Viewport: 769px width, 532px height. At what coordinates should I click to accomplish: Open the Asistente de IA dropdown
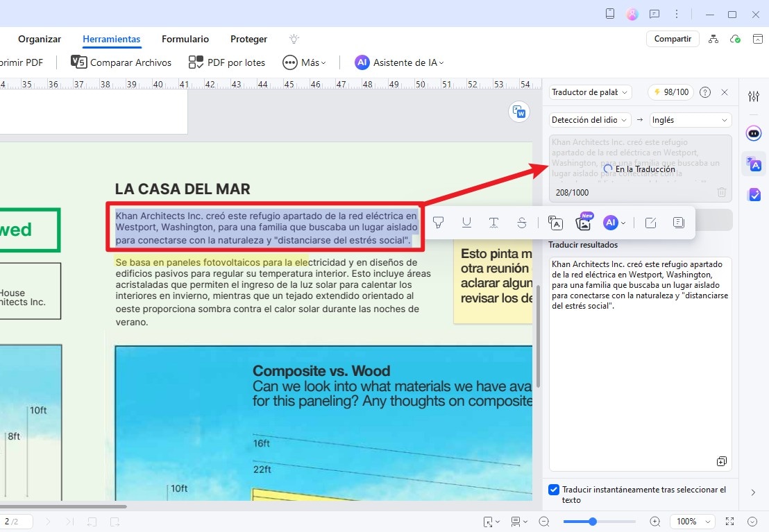click(399, 62)
